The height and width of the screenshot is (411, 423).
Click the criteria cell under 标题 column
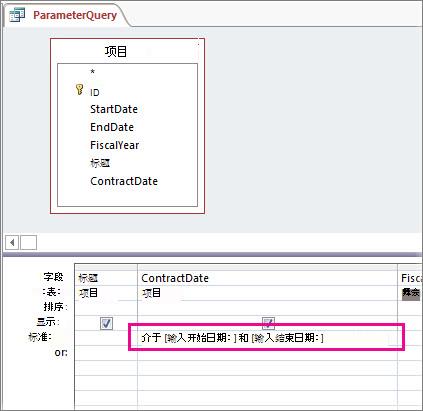(x=106, y=337)
